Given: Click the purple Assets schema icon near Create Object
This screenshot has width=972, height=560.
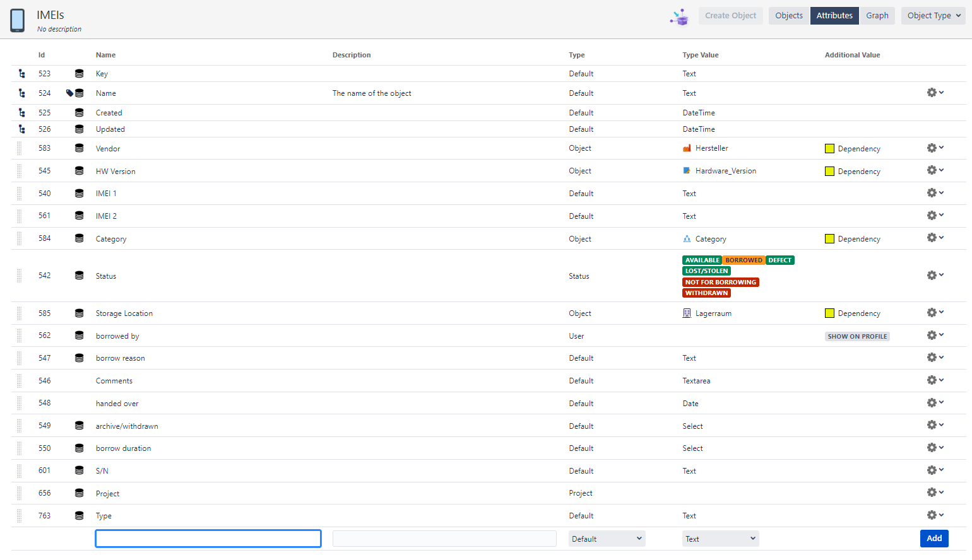Looking at the screenshot, I should coord(679,17).
